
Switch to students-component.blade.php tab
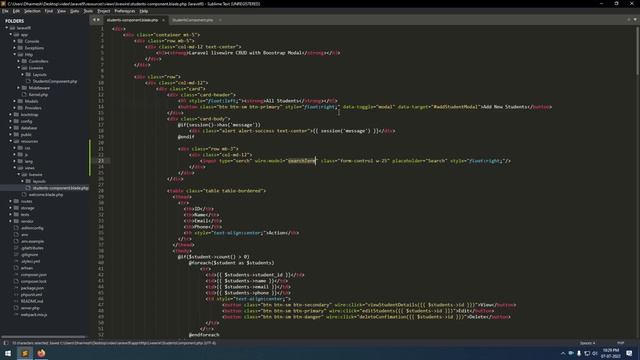point(132,20)
